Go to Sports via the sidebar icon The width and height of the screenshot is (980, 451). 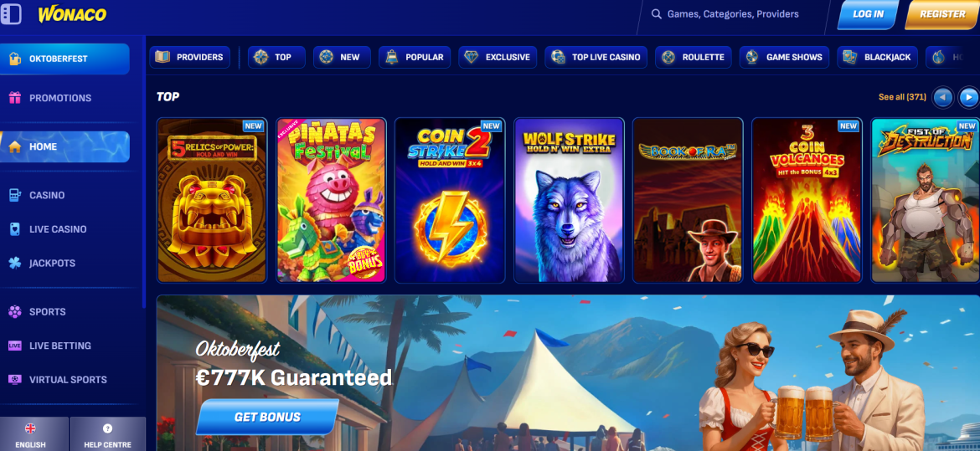pyautogui.click(x=15, y=312)
